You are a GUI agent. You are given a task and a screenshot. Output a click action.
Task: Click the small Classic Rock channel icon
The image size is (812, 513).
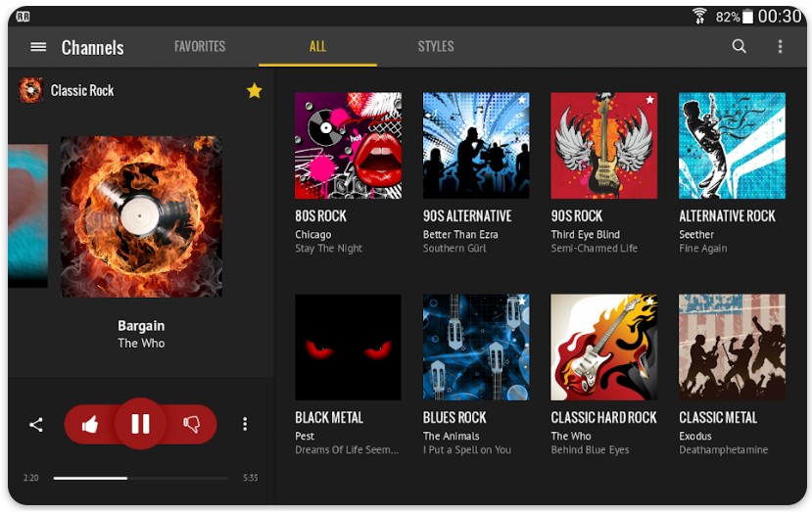point(30,91)
